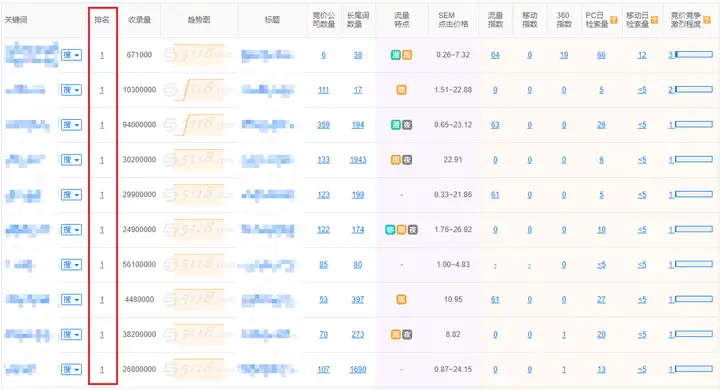Open 搜 dropdown in the 29900000 row
This screenshot has height=390, width=720.
(71, 195)
